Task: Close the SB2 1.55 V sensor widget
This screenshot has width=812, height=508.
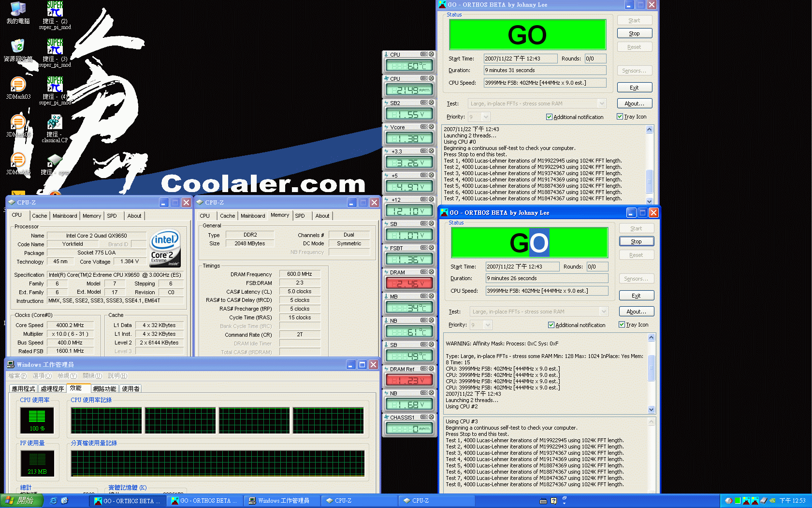Action: [x=431, y=103]
